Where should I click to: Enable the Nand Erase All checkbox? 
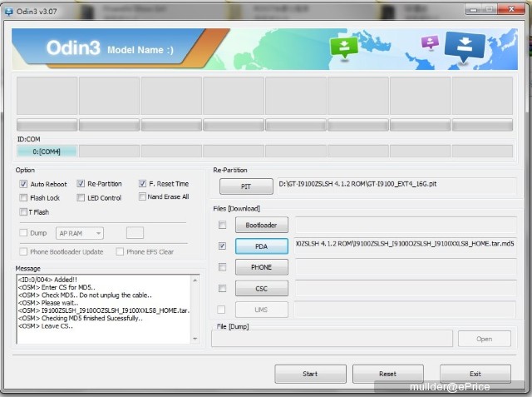142,196
